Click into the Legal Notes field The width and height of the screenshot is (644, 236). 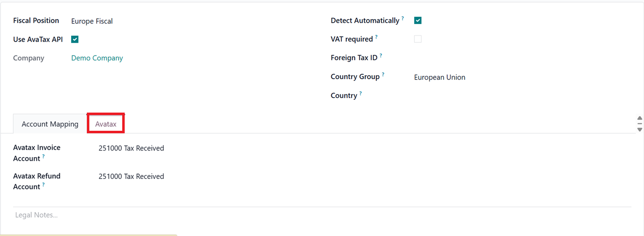196,215
